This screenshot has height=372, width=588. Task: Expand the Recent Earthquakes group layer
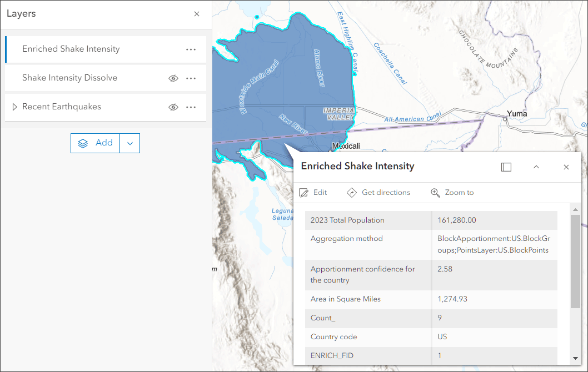pyautogui.click(x=15, y=107)
